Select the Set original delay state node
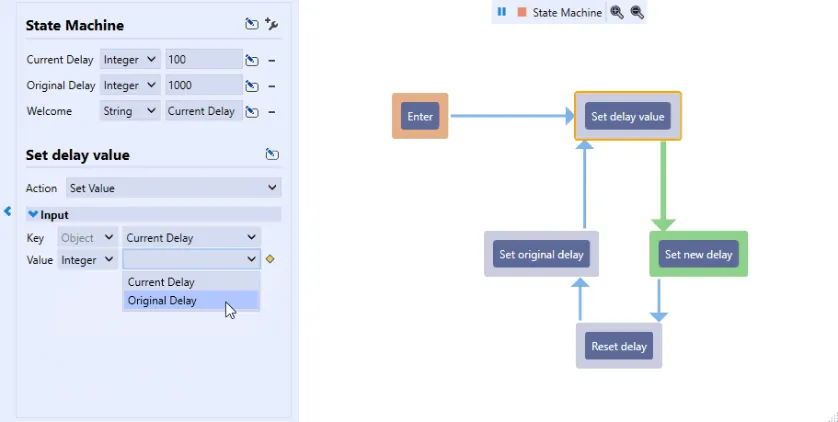 coord(541,254)
